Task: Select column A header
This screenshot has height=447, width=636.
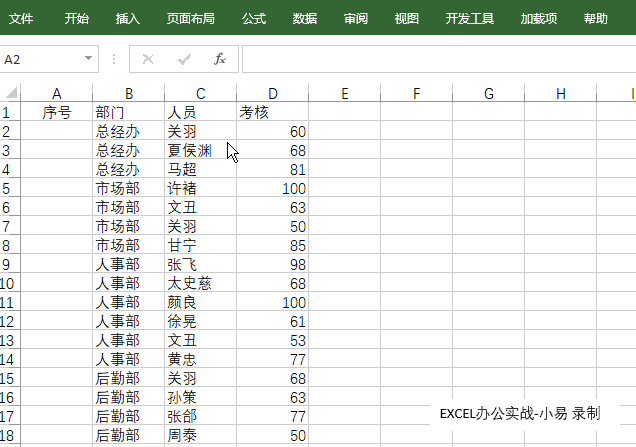Action: (x=56, y=93)
